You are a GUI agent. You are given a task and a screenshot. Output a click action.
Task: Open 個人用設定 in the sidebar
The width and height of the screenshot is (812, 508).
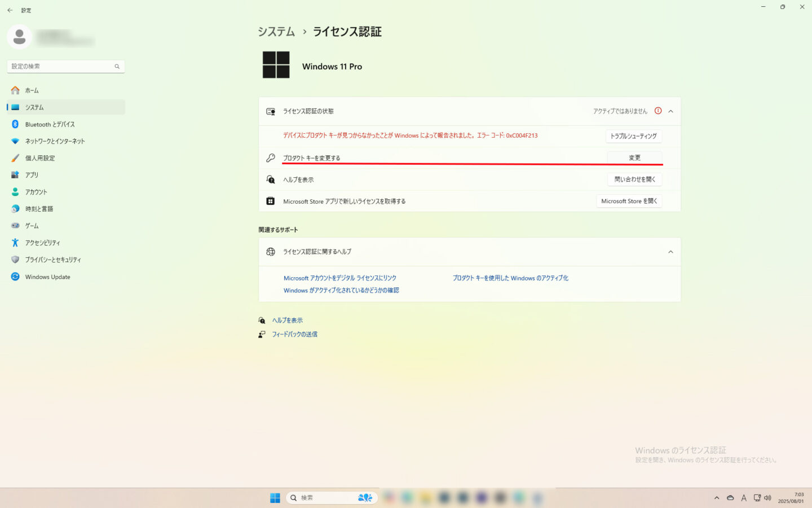[x=66, y=158]
